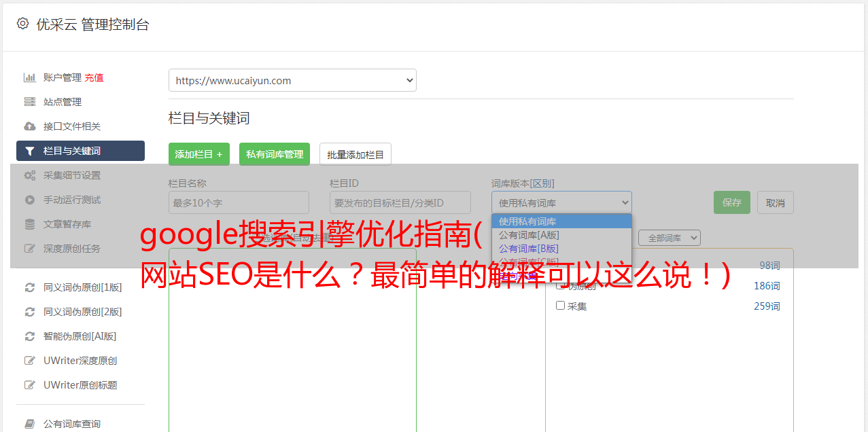Viewport: 868px width, 432px height.
Task: Click edit icon for UWriter原创标题
Action: click(x=29, y=385)
